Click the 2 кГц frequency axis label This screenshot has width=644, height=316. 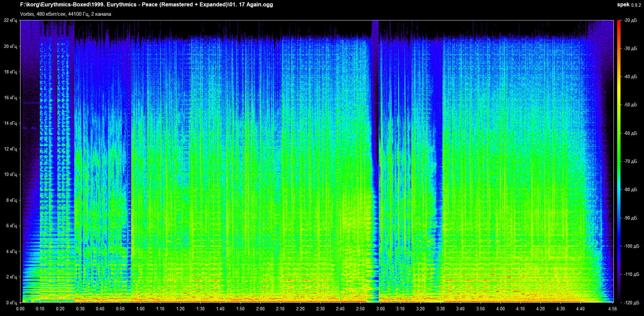(x=11, y=277)
